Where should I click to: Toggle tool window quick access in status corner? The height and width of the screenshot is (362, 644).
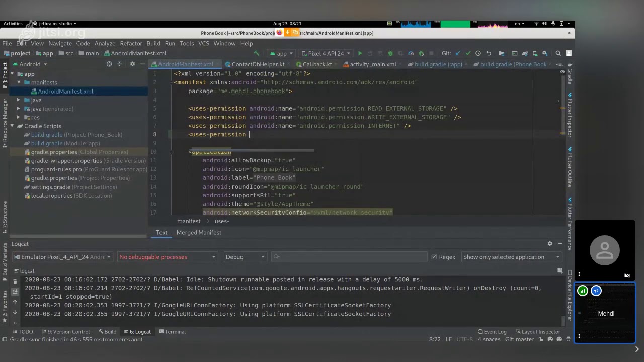tap(5, 339)
